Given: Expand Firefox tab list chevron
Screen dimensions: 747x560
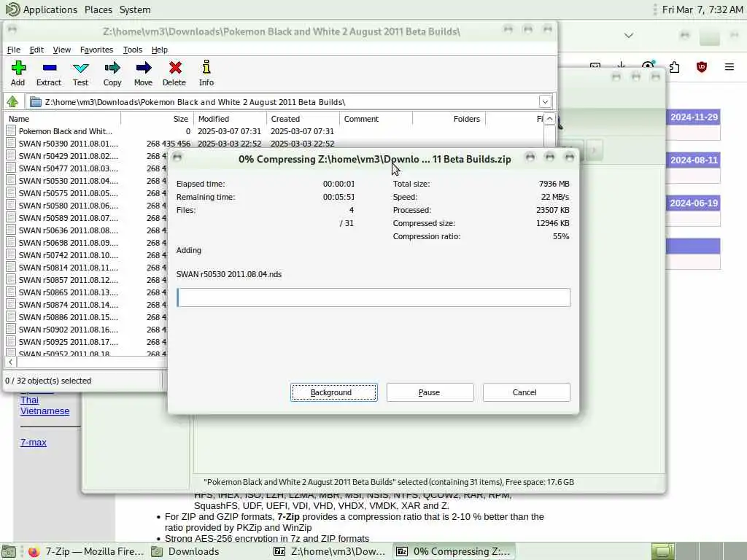Looking at the screenshot, I should coord(628,35).
